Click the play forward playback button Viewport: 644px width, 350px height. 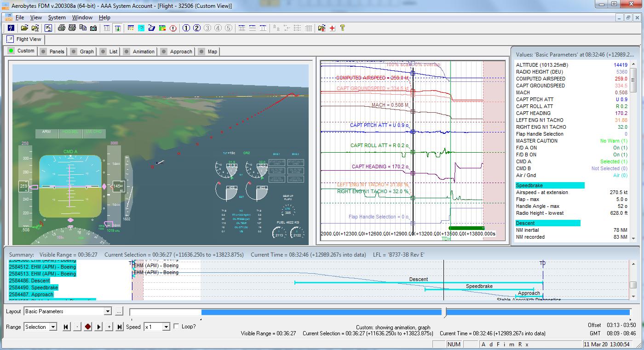pos(98,327)
